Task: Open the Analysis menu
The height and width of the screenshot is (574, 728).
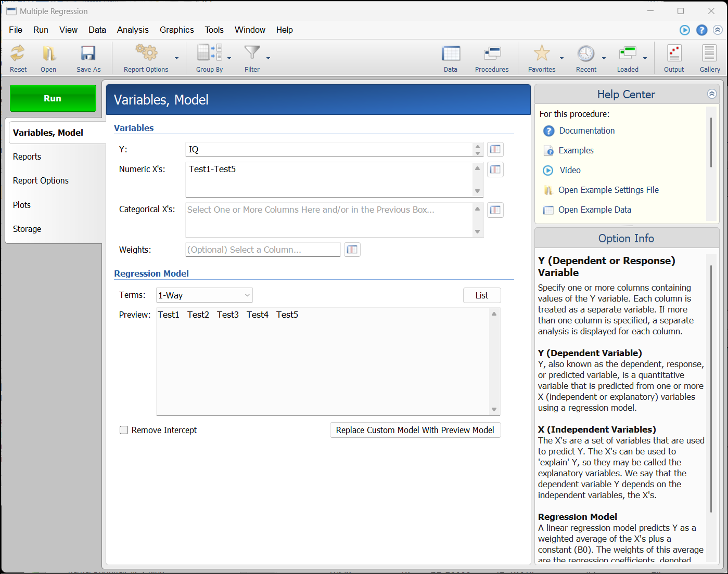Action: tap(133, 30)
